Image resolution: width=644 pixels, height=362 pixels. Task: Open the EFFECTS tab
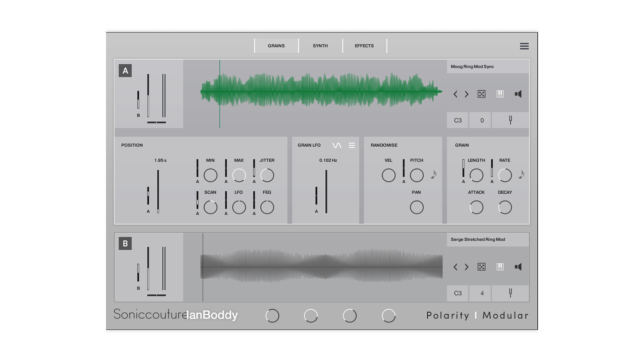click(x=364, y=46)
